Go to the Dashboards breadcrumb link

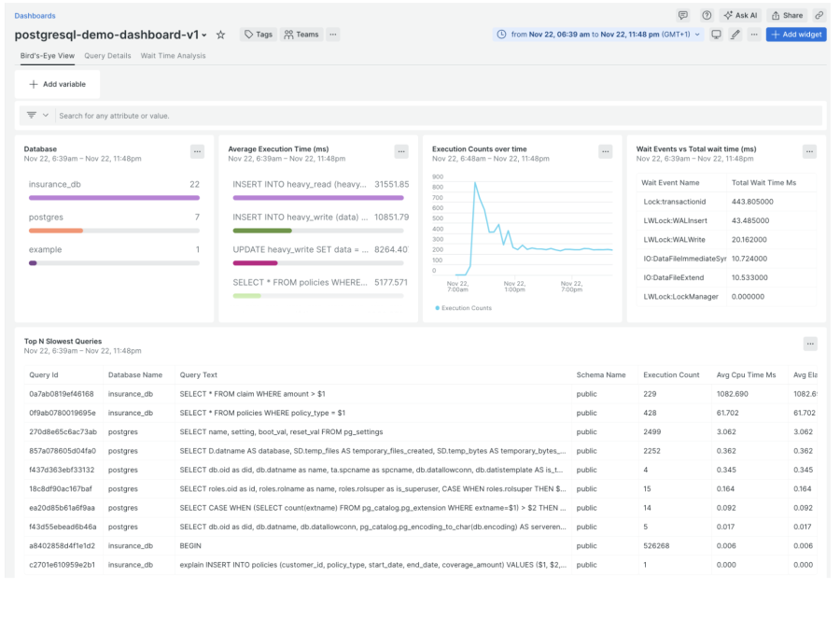point(35,16)
